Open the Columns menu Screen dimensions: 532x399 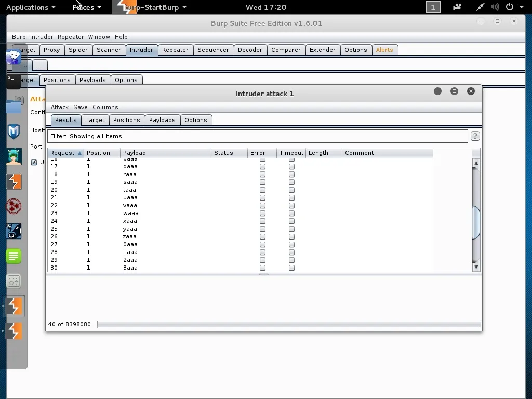coord(105,107)
